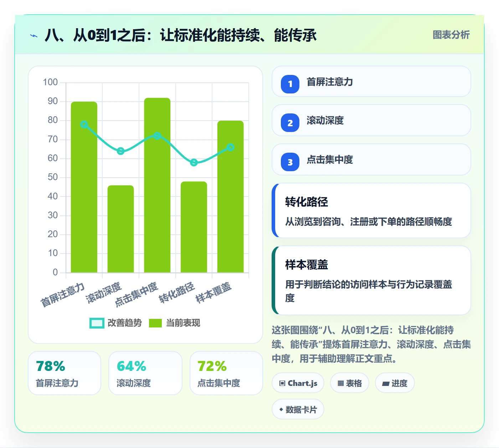Image resolution: width=499 pixels, height=448 pixels.
Task: Click the lightning bolt icon beside the title
Action: 34,36
